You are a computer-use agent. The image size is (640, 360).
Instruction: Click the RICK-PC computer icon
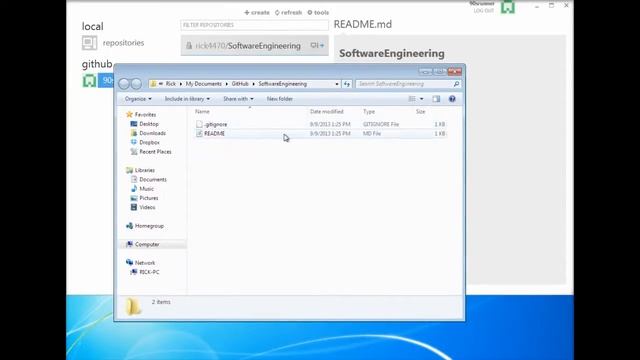click(133, 272)
